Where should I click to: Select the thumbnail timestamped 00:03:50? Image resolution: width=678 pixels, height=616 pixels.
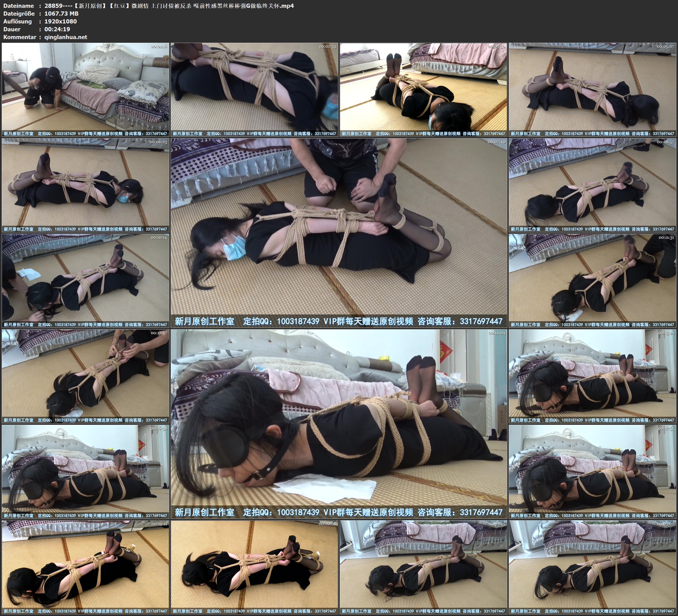click(423, 89)
